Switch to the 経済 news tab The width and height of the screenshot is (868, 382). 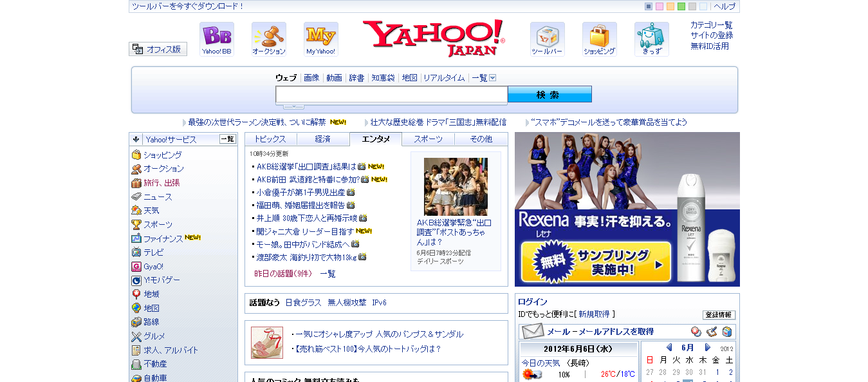coord(323,139)
